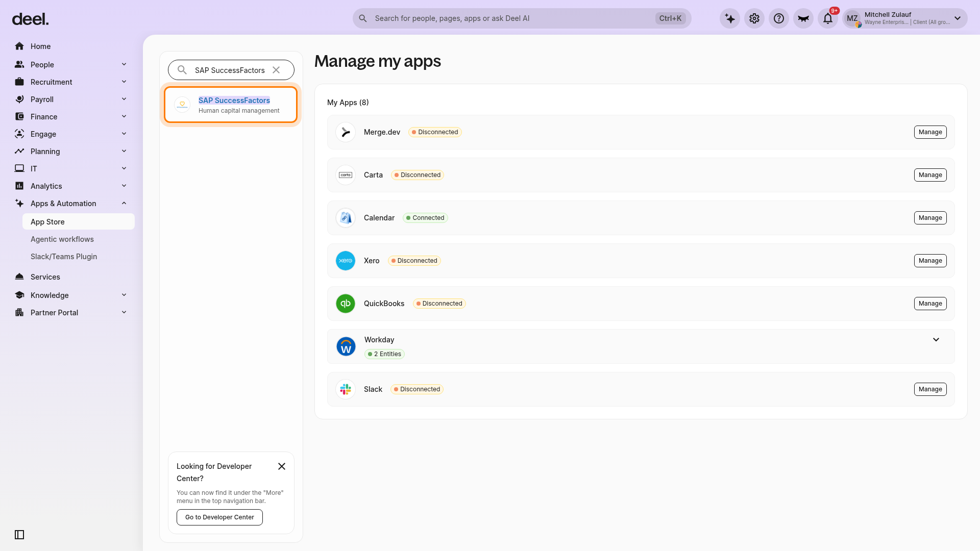Expand the Finance menu chevron
This screenshot has height=551, width=980.
pos(124,116)
